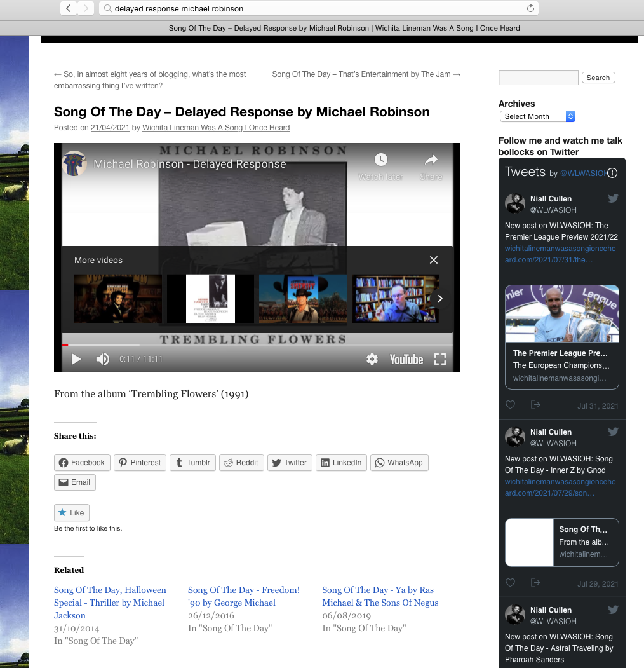Open related post Thriller by Michael Jackson

pos(111,603)
